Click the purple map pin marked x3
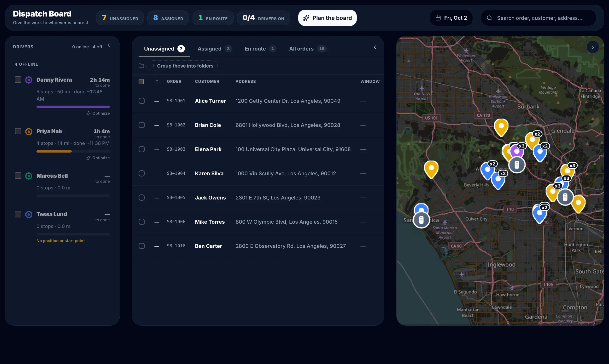This screenshot has width=609, height=364. [517, 151]
